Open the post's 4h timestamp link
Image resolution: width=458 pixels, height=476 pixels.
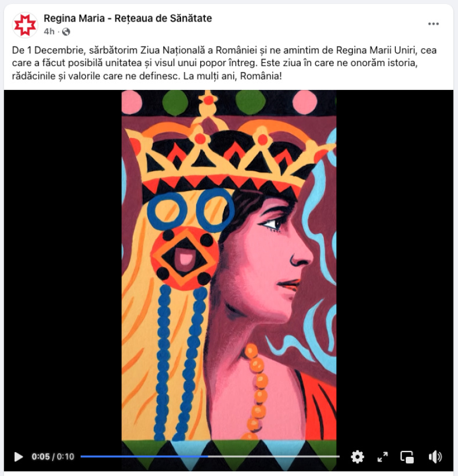(x=49, y=31)
